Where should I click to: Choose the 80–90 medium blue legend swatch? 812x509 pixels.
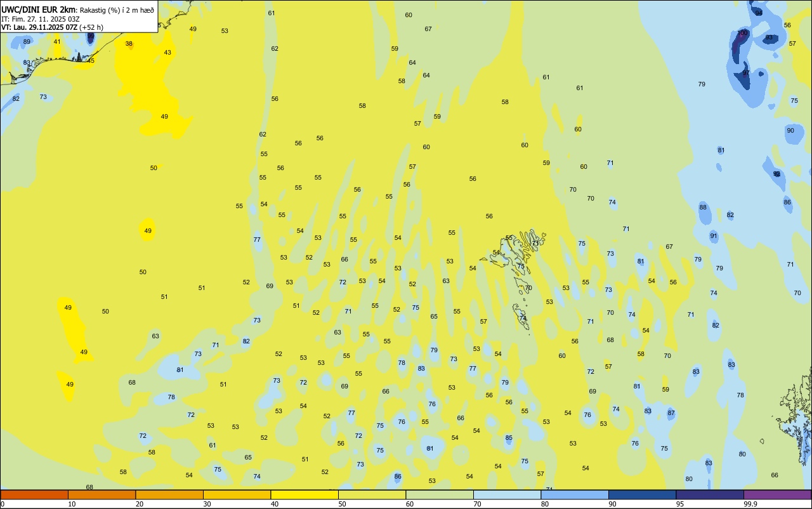[575, 494]
